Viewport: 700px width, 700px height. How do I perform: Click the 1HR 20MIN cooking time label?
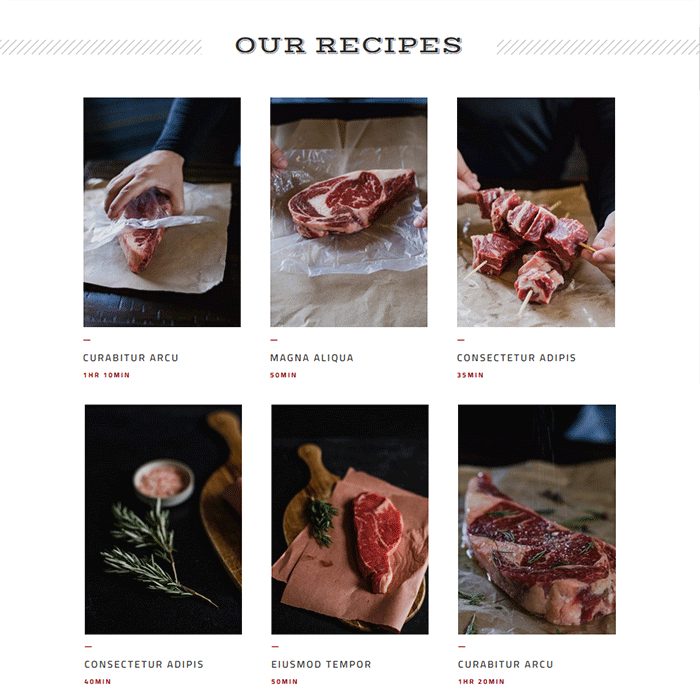(x=481, y=682)
